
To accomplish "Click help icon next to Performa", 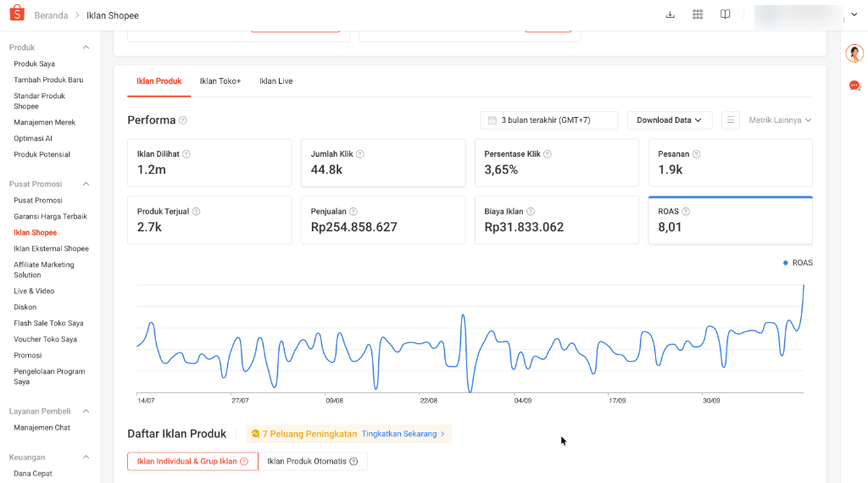I will [x=183, y=120].
